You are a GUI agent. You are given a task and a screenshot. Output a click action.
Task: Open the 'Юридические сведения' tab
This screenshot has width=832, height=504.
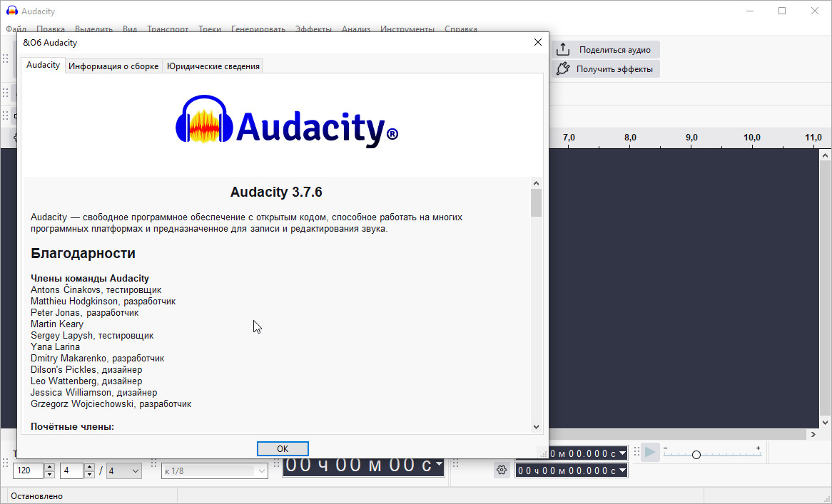(213, 66)
